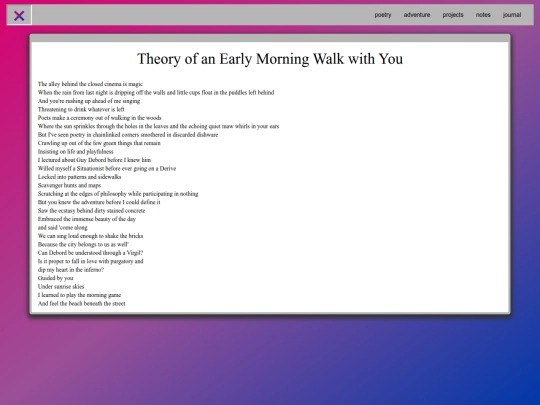Click line 'I learned to play the morning game'

click(79, 295)
